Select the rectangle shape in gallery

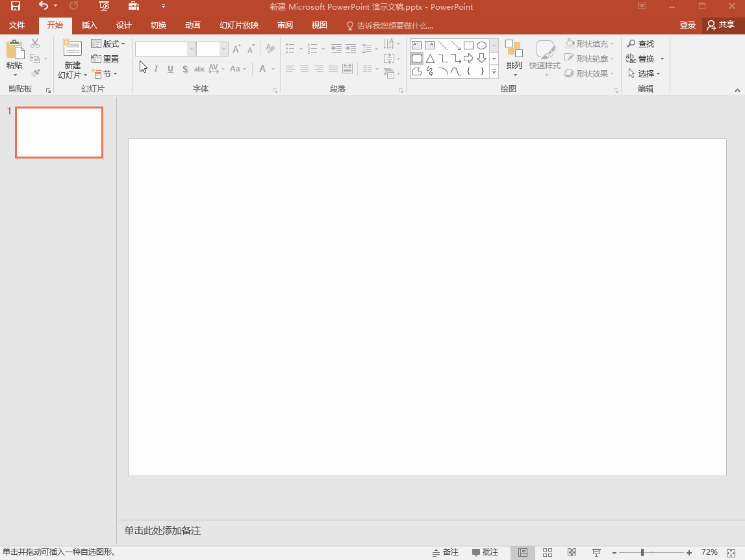pos(468,45)
